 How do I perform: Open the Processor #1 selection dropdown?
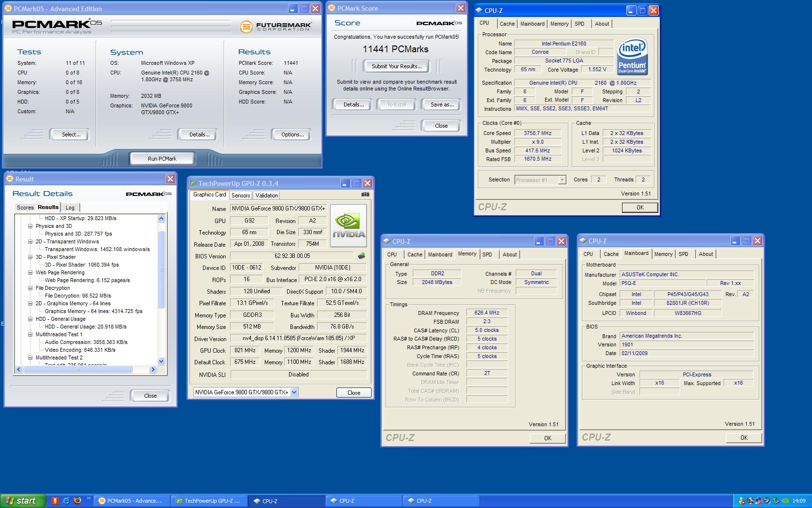pos(562,180)
